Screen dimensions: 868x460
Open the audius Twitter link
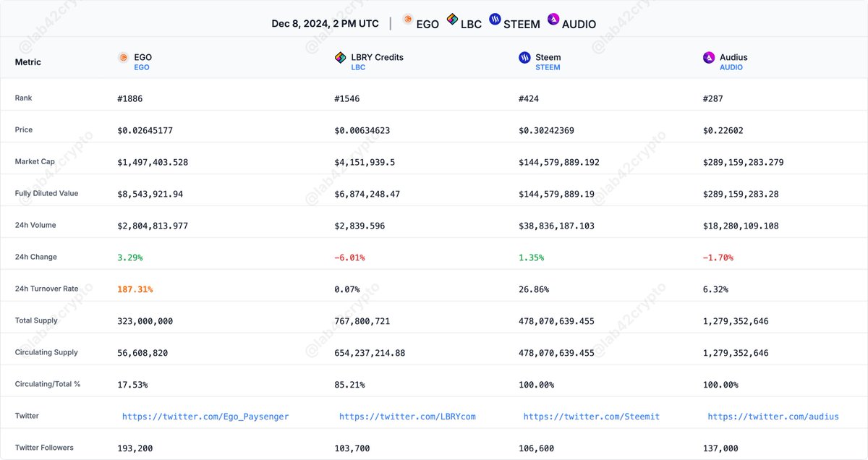pyautogui.click(x=773, y=417)
